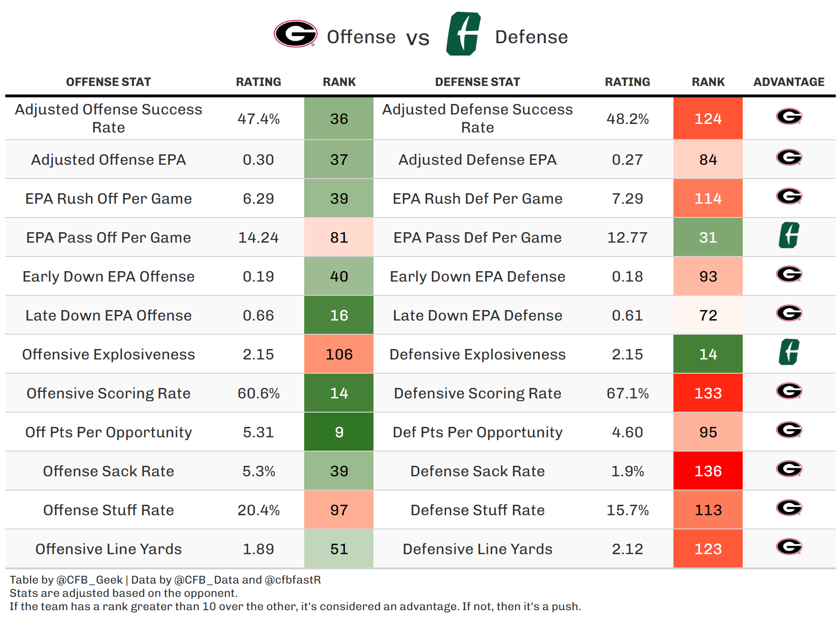Image resolution: width=840 pixels, height=623 pixels.
Task: Click the Offensive Scoring Rate label
Action: [x=108, y=393]
